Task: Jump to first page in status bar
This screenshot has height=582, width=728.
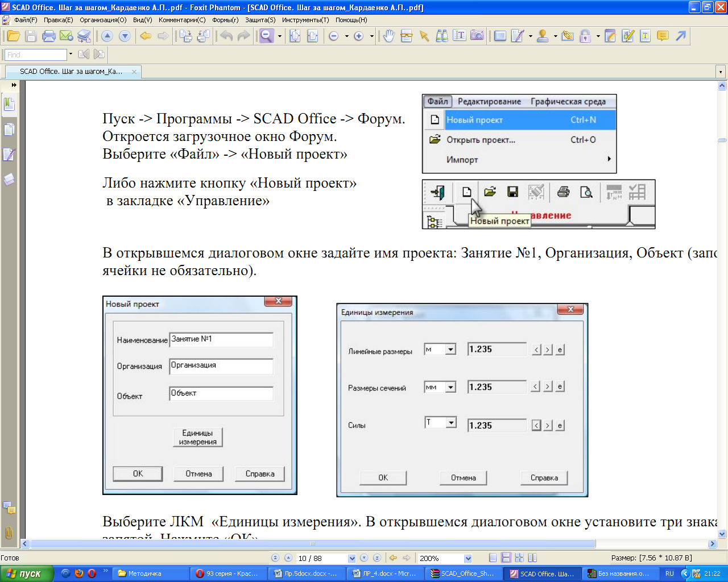Action: (x=275, y=558)
